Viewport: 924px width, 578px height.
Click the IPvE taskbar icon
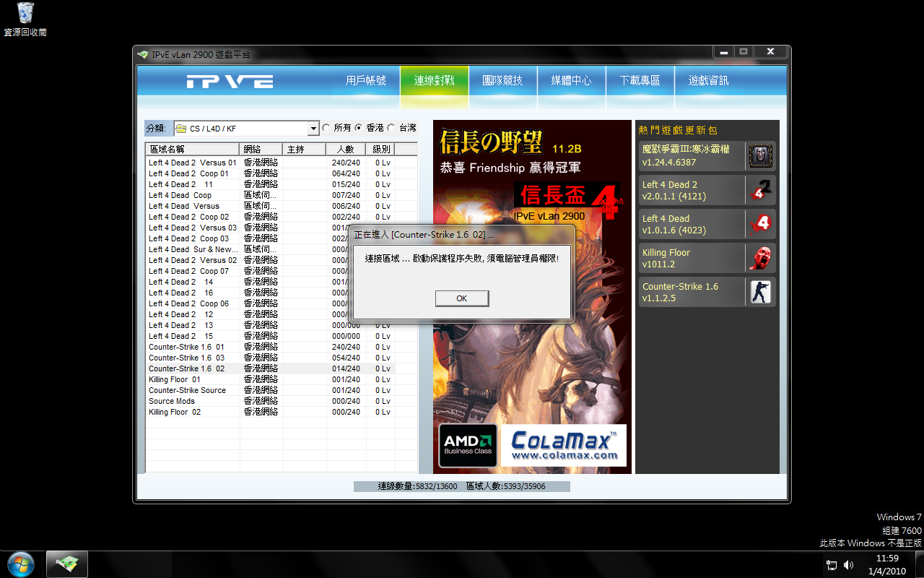pos(67,564)
